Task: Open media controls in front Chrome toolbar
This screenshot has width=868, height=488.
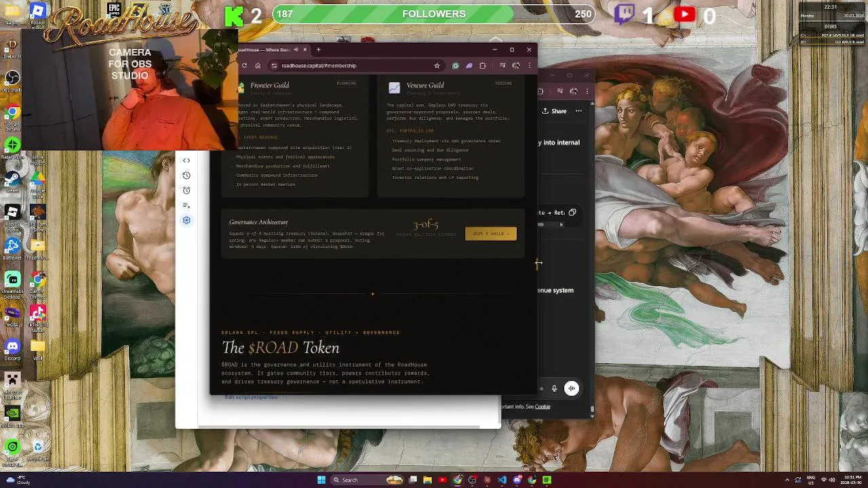Action: tap(502, 66)
